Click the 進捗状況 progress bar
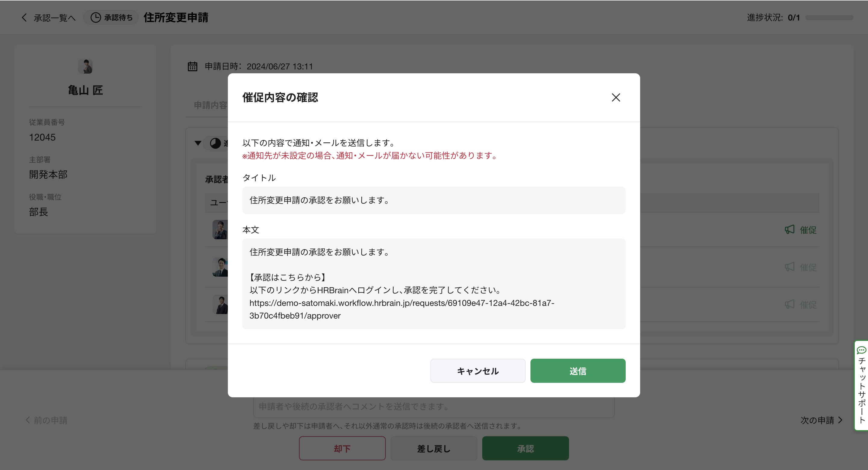 click(829, 17)
